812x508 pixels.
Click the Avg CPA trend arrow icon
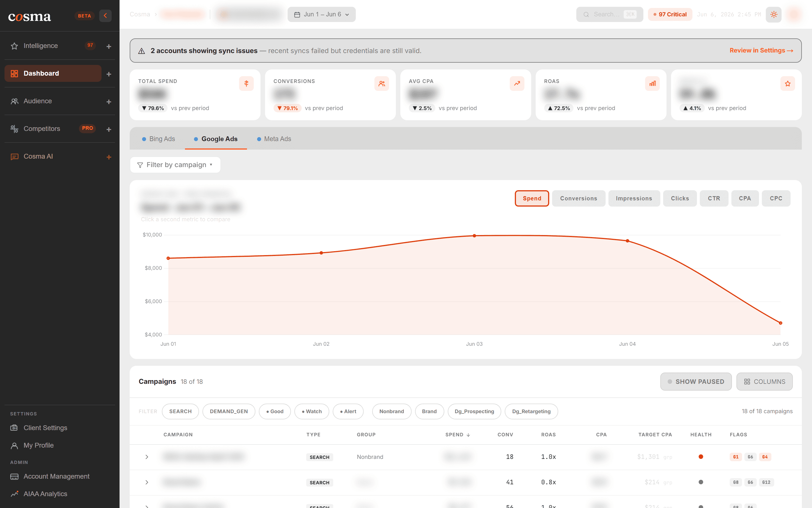click(517, 83)
